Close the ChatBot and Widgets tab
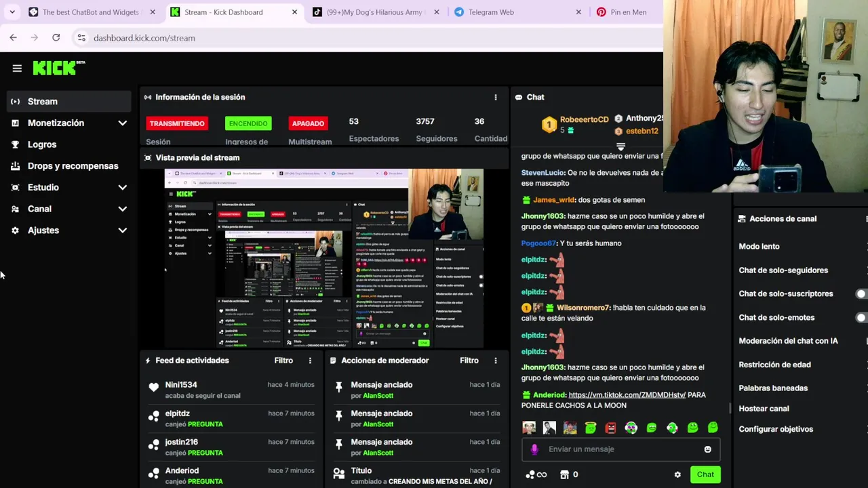The image size is (868, 488). (153, 12)
